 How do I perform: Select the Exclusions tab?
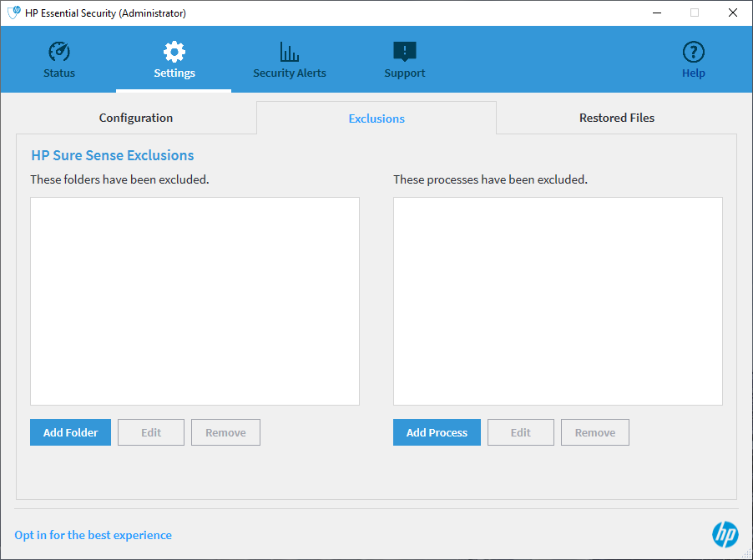pos(376,119)
